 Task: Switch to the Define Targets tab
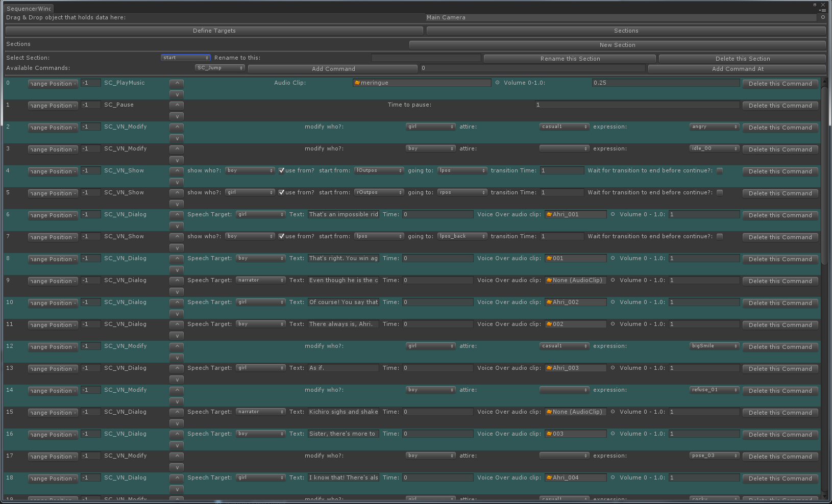coord(214,31)
